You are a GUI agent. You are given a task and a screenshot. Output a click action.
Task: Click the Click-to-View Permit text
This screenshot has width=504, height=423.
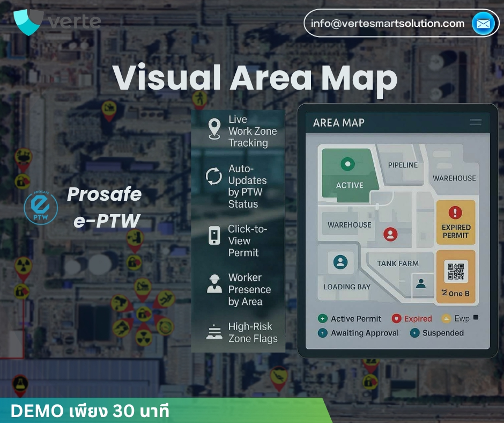(x=247, y=240)
